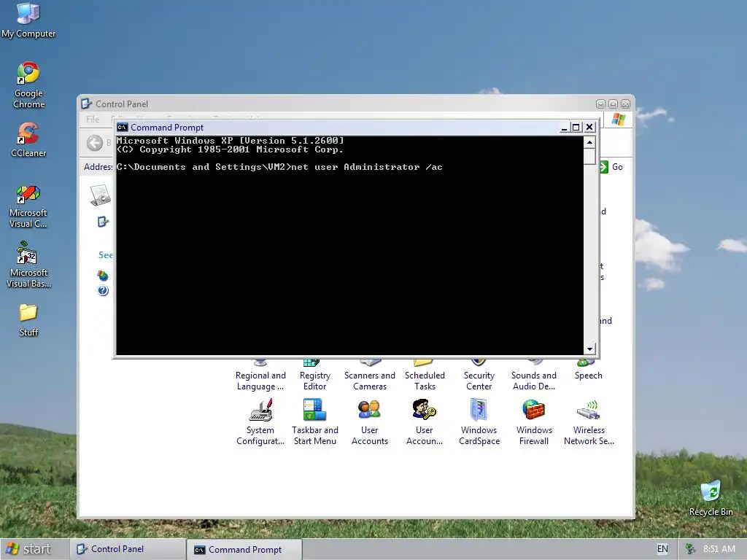Open the My Computer desktop icon
Viewport: 747px width, 560px height.
pyautogui.click(x=28, y=20)
